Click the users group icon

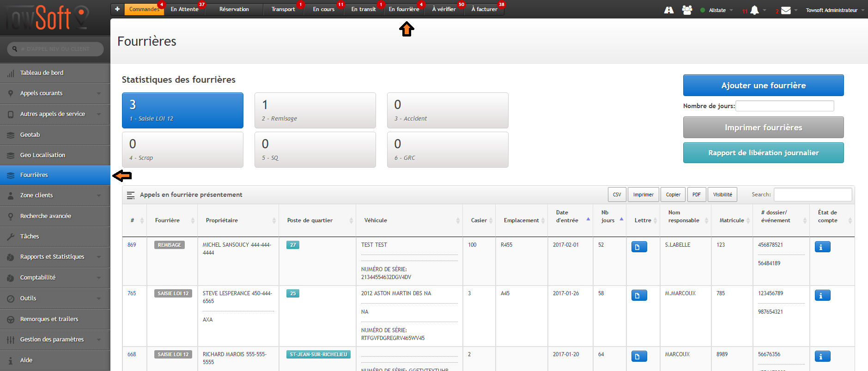point(687,10)
